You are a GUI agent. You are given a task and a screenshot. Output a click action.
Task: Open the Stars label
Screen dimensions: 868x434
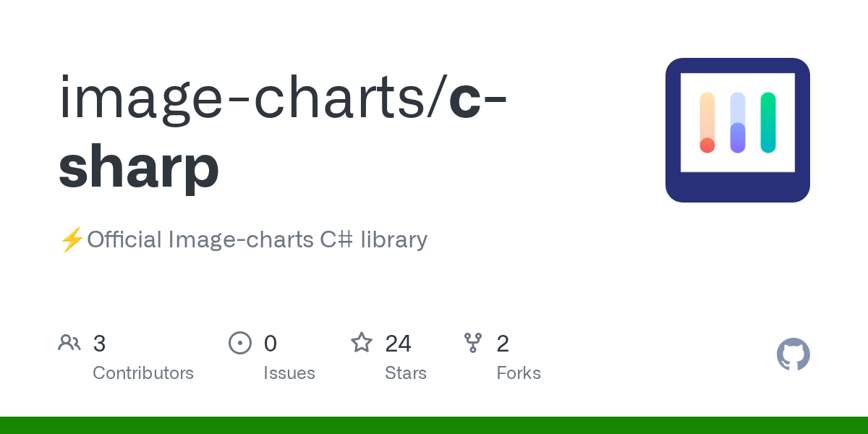coord(406,373)
